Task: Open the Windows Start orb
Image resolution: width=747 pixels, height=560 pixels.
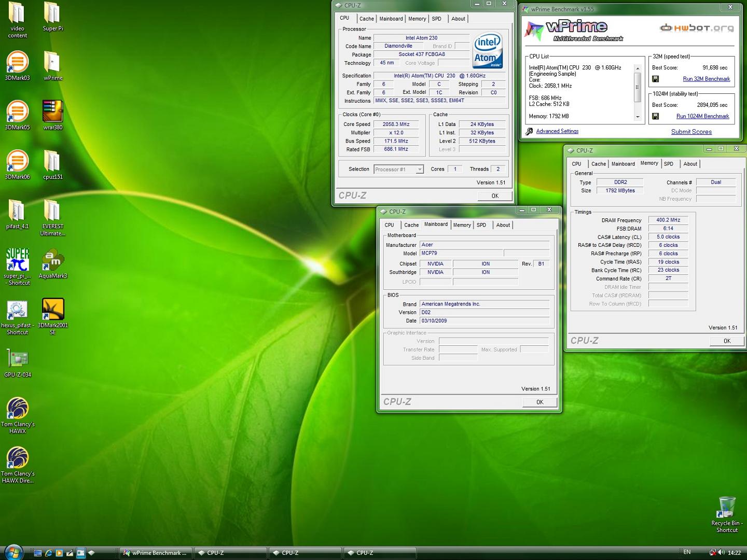Action: coord(13,552)
